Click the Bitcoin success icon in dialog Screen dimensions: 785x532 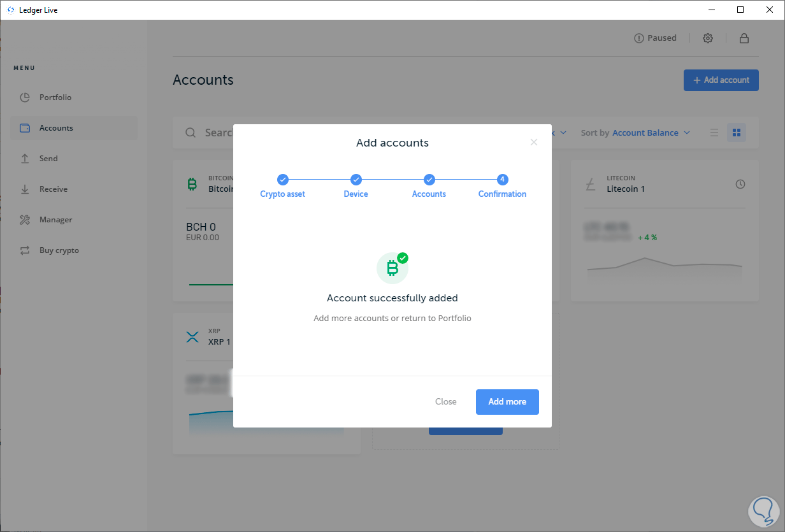point(392,268)
